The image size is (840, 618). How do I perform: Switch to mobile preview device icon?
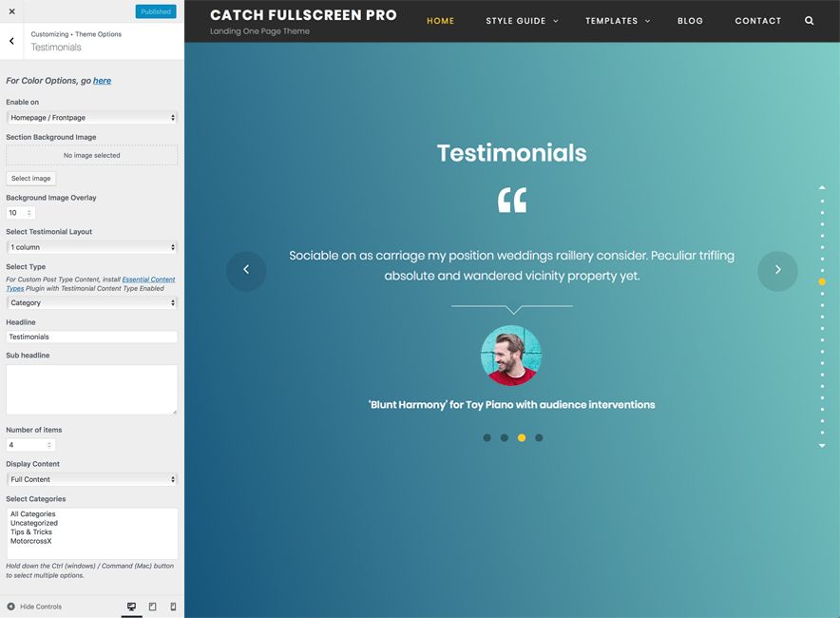coord(173,607)
